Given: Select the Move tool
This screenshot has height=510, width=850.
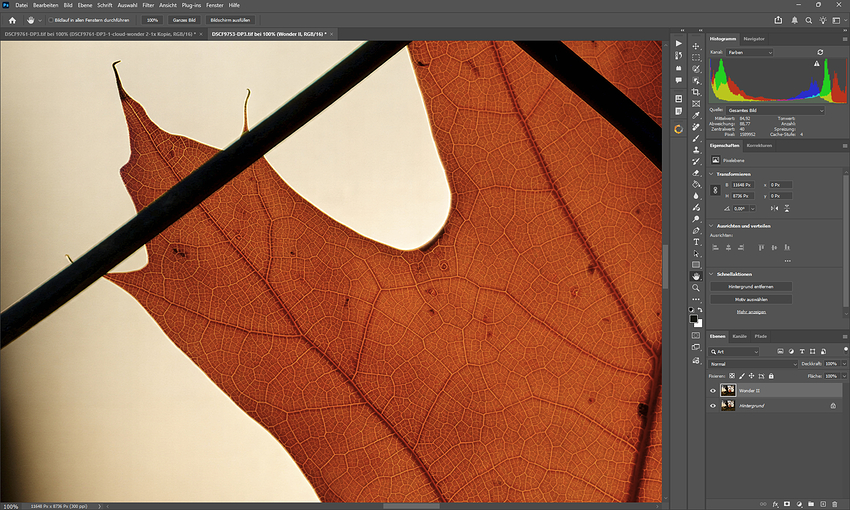Looking at the screenshot, I should click(x=696, y=45).
